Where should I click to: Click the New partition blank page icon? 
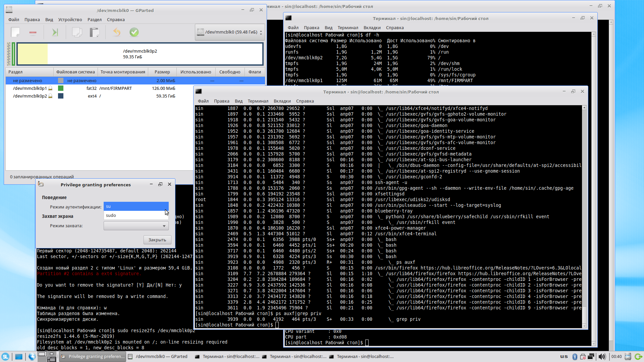click(x=15, y=32)
